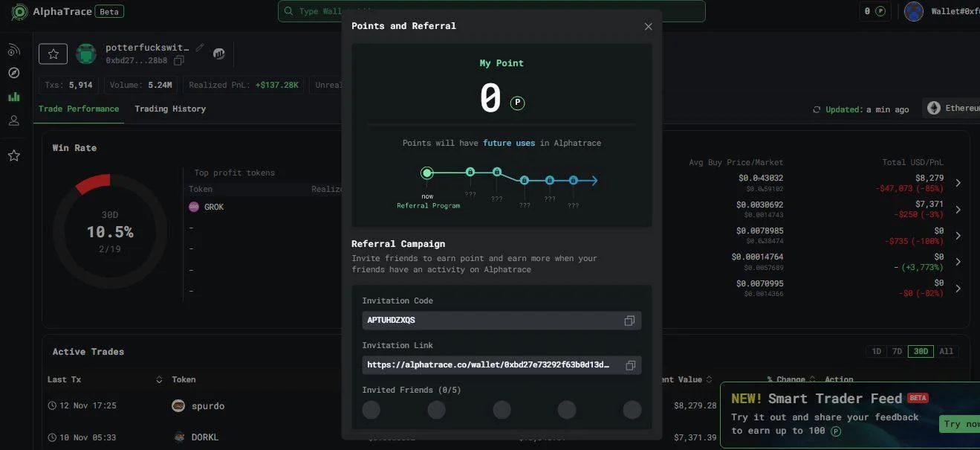Click the Win Rate 10.5% donut chart
Viewport: 980px width, 450px height.
coord(110,231)
